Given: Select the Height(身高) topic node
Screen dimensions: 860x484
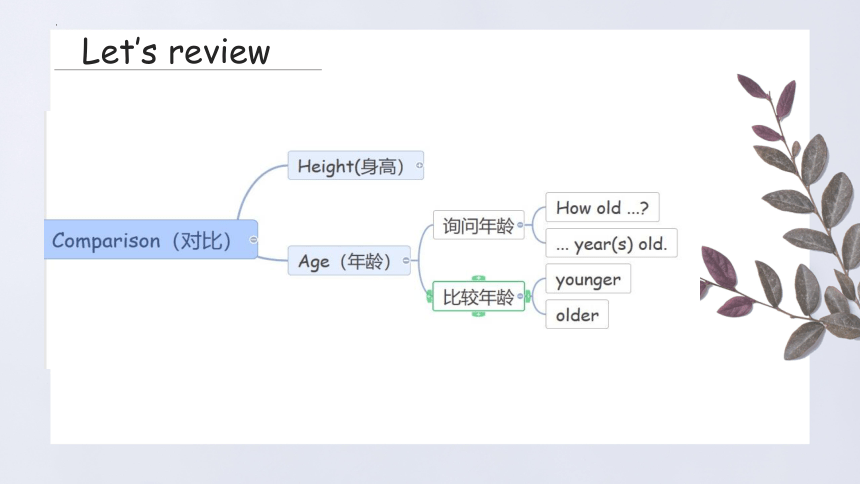Looking at the screenshot, I should pyautogui.click(x=353, y=165).
